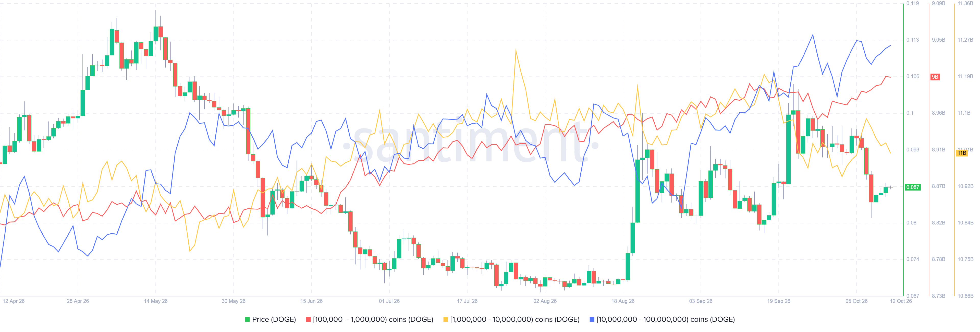Toggle the [10,000,000 - 100,000,000) coins series label
The height and width of the screenshot is (332, 980).
click(665, 319)
